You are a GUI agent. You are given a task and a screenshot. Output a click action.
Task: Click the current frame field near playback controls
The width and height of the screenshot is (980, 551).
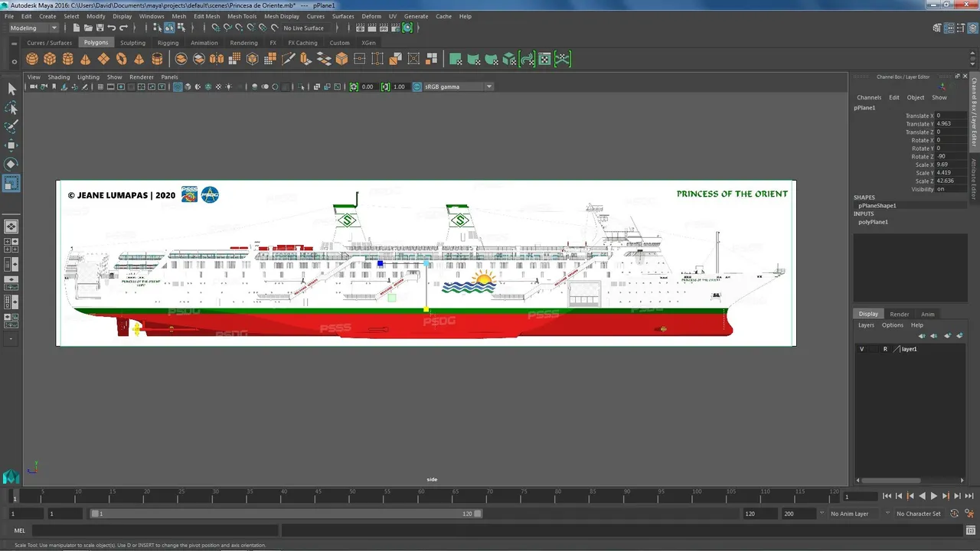pyautogui.click(x=859, y=496)
